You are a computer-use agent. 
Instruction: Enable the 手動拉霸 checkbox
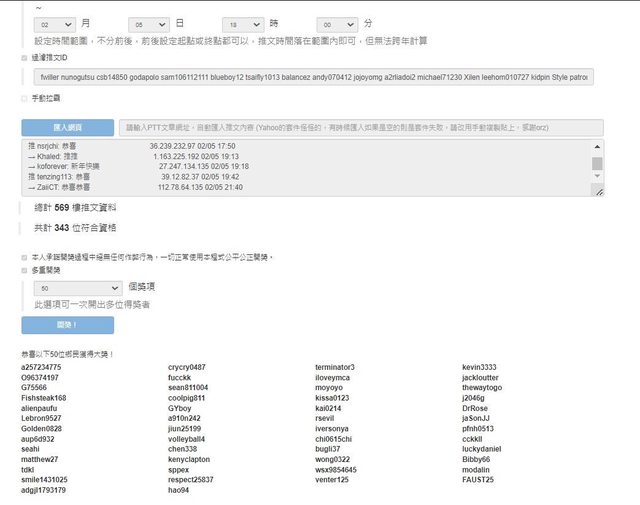point(25,98)
